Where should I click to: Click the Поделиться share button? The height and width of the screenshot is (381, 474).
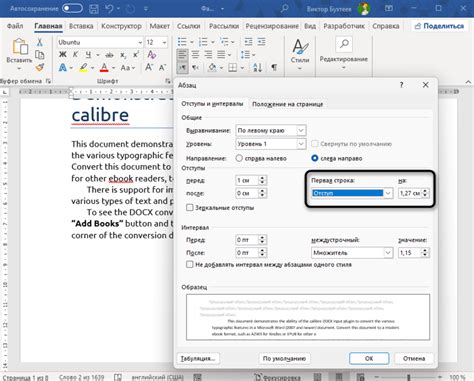click(439, 26)
